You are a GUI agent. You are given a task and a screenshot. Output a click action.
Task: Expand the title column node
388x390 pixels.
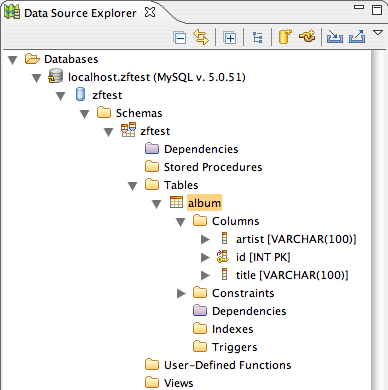coord(205,275)
